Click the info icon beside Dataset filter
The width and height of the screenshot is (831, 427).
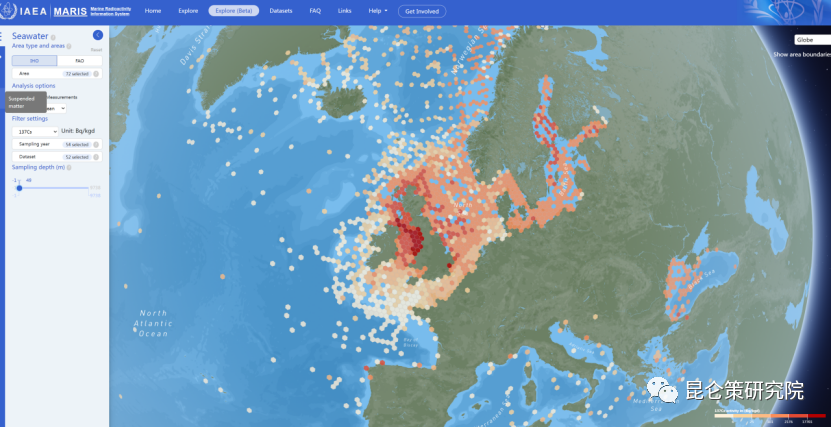click(98, 157)
